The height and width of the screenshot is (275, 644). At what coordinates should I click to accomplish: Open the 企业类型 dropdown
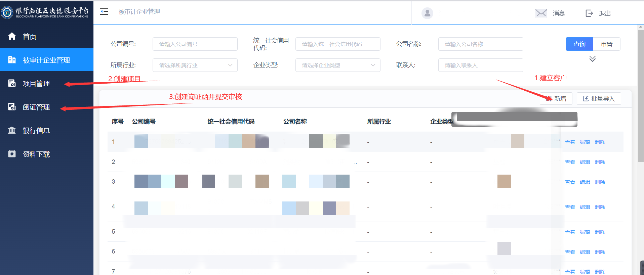(x=338, y=65)
